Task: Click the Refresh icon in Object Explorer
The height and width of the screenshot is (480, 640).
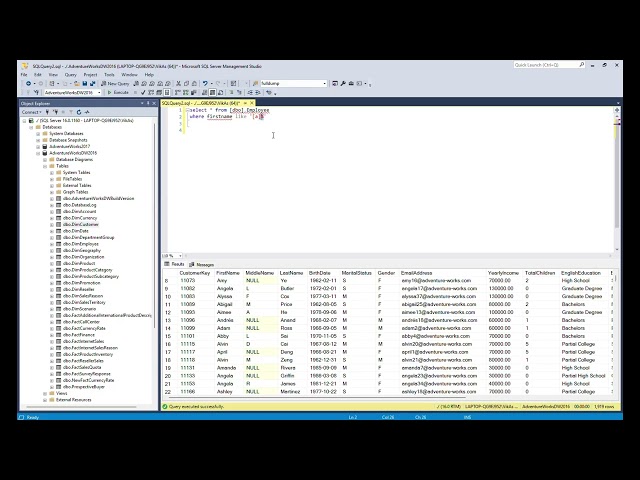Action: (79, 112)
